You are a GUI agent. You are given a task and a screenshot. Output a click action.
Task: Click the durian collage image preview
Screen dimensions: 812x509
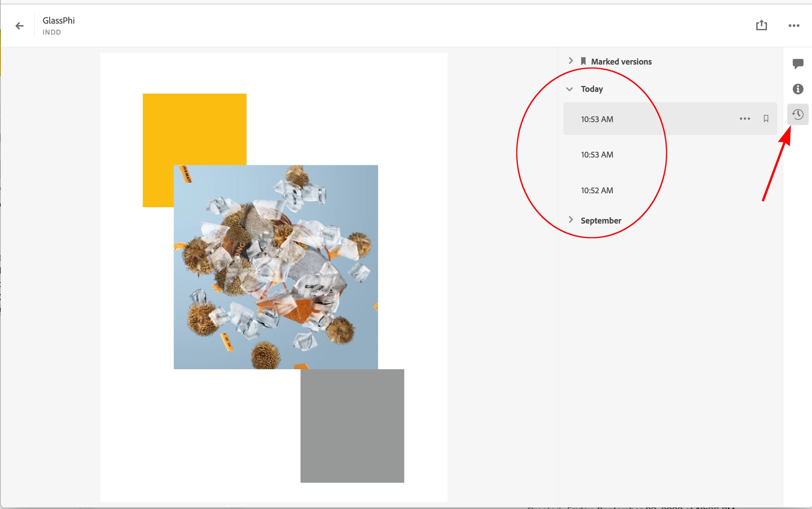(x=275, y=267)
